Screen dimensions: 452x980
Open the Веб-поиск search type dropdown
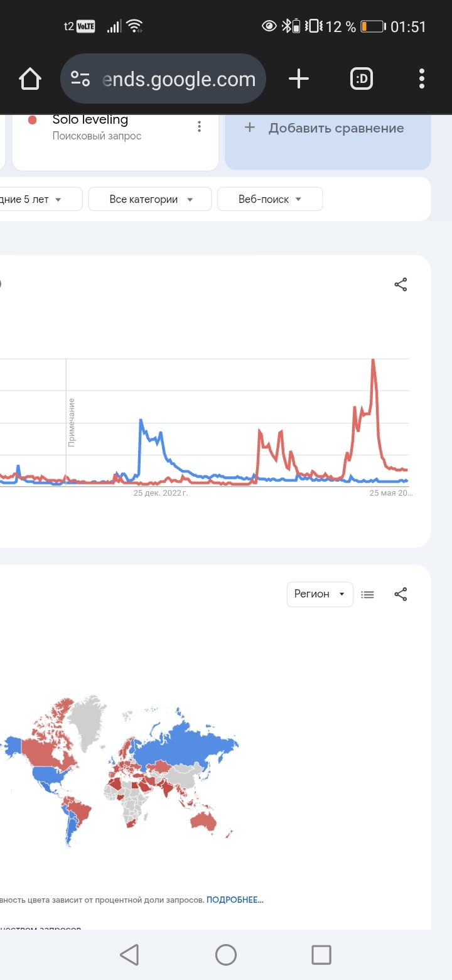(270, 199)
